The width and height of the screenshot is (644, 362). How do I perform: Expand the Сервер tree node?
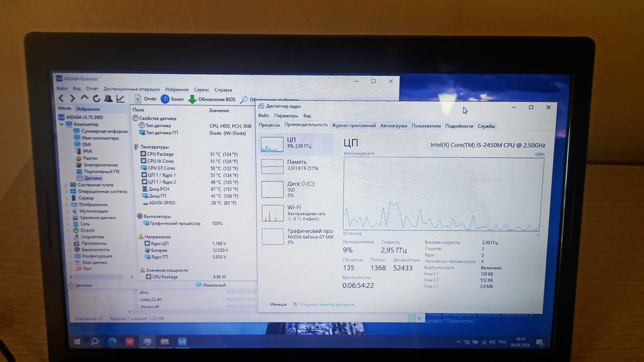[x=66, y=198]
